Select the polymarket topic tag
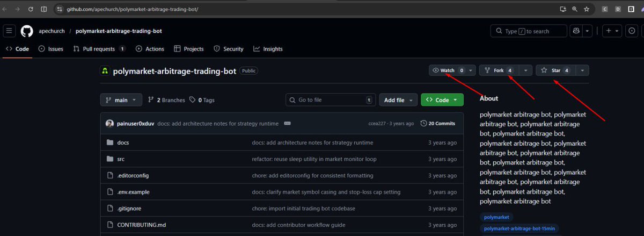This screenshot has width=644, height=236. [x=496, y=217]
